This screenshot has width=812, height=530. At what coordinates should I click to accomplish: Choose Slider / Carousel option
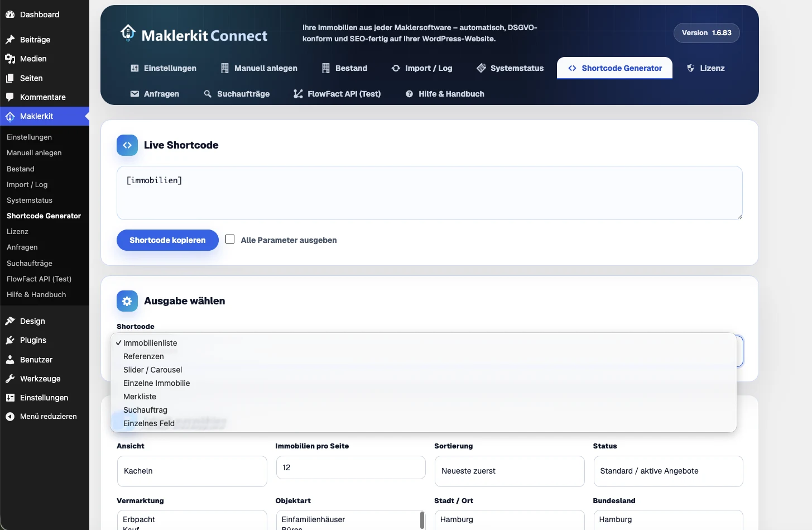[424, 370]
